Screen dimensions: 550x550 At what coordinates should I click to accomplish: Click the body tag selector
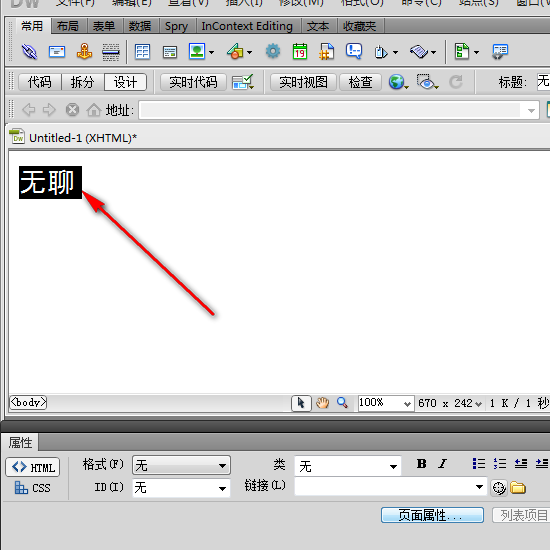tap(28, 402)
